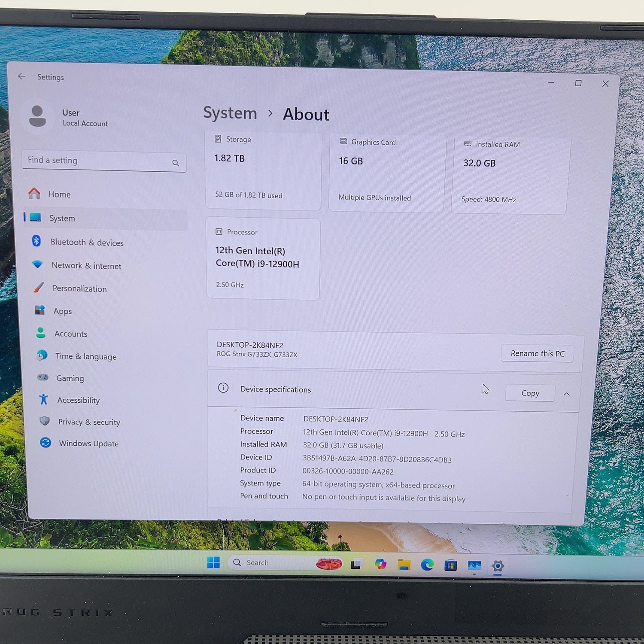The width and height of the screenshot is (644, 644).
Task: Open Microsoft Store from the taskbar
Action: [x=450, y=565]
